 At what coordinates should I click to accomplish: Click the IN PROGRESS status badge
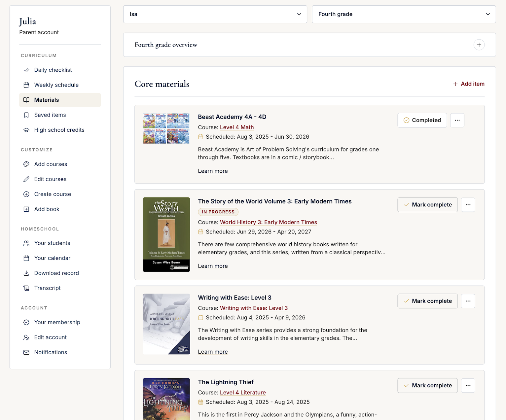click(x=218, y=212)
